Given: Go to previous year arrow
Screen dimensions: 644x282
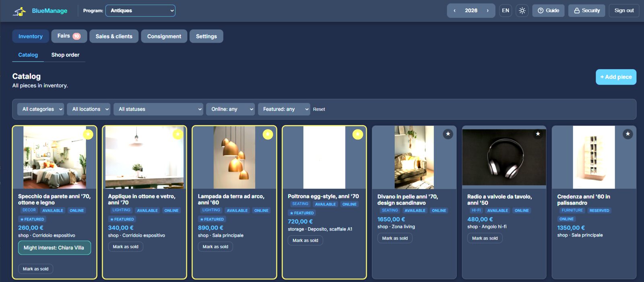Looking at the screenshot, I should click(x=454, y=11).
